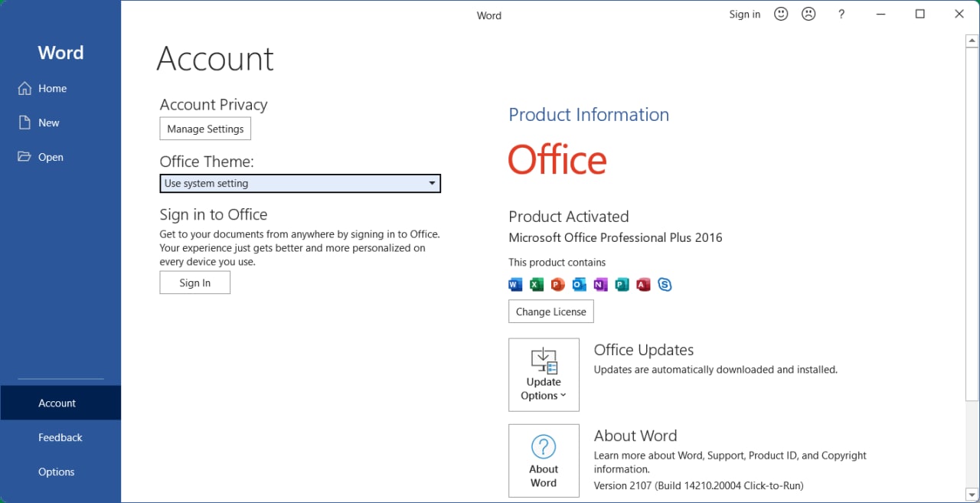980x503 pixels.
Task: Click 'Microsoft Office Professional Plus 2016' text
Action: pyautogui.click(x=616, y=237)
